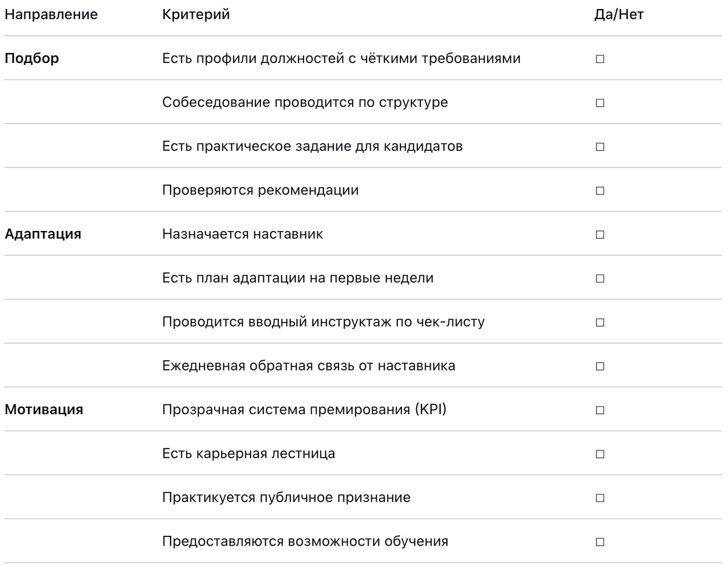Select the Мотивация section label

(44, 410)
